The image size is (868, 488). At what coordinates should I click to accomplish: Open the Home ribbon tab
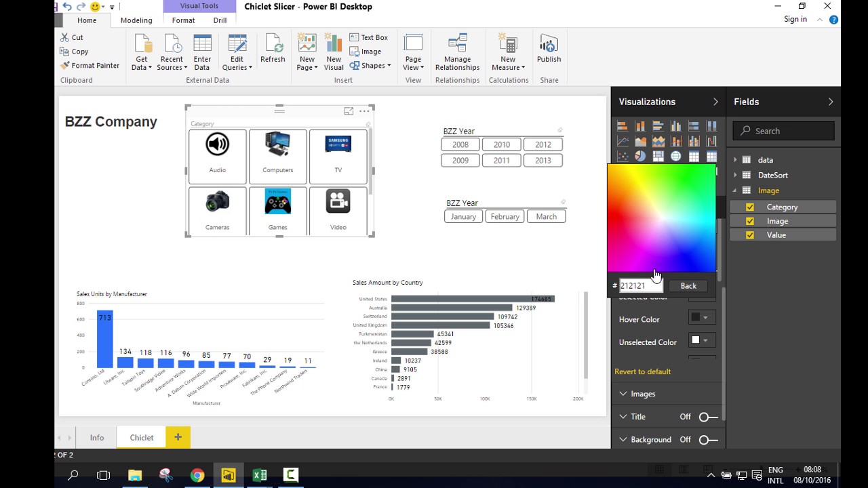(87, 20)
